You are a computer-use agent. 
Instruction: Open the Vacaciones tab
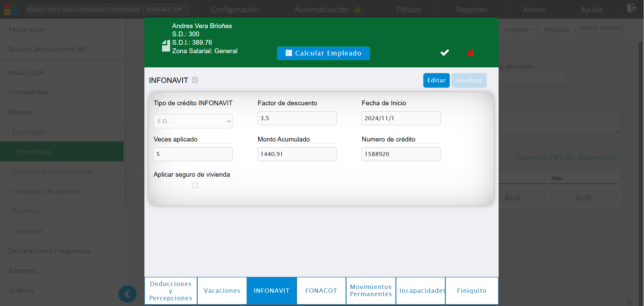click(222, 291)
